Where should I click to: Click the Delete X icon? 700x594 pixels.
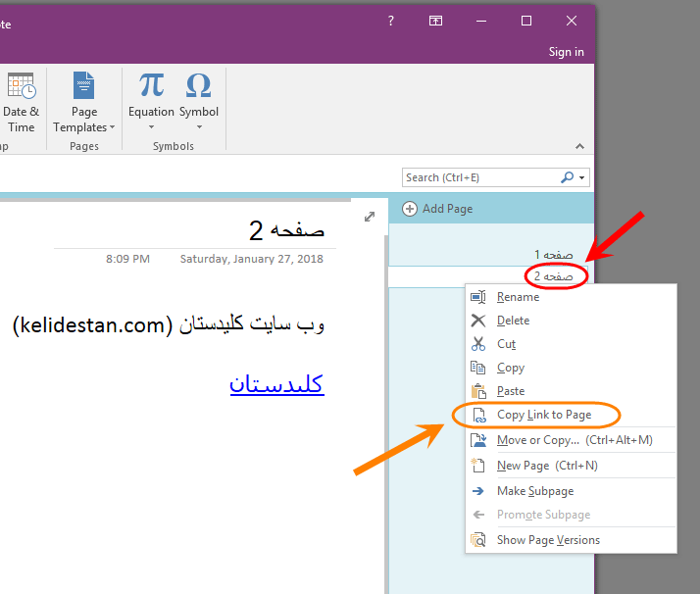click(x=478, y=321)
